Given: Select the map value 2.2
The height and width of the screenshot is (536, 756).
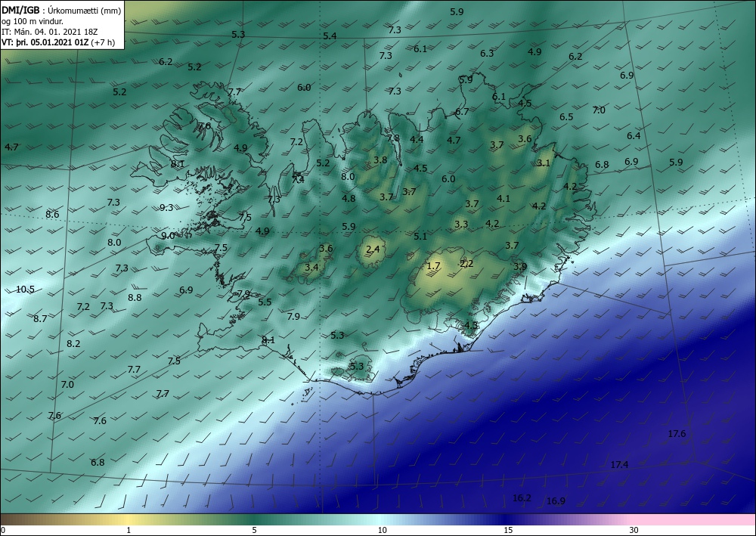Looking at the screenshot, I should coord(466,264).
